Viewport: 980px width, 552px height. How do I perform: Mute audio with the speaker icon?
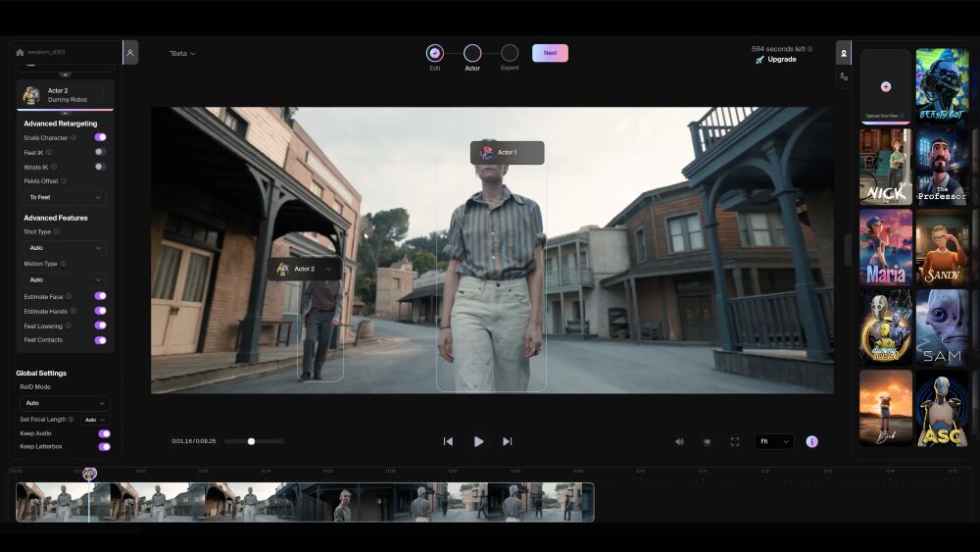tap(679, 442)
